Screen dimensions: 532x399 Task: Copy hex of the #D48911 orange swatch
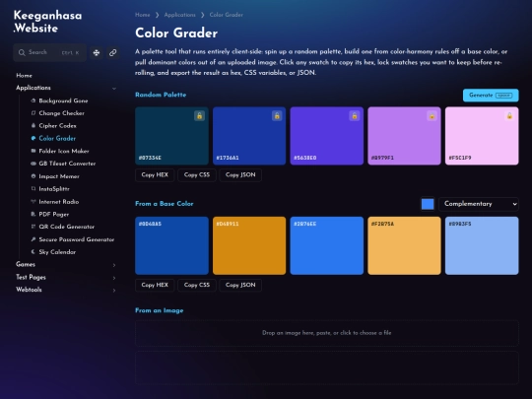(249, 245)
